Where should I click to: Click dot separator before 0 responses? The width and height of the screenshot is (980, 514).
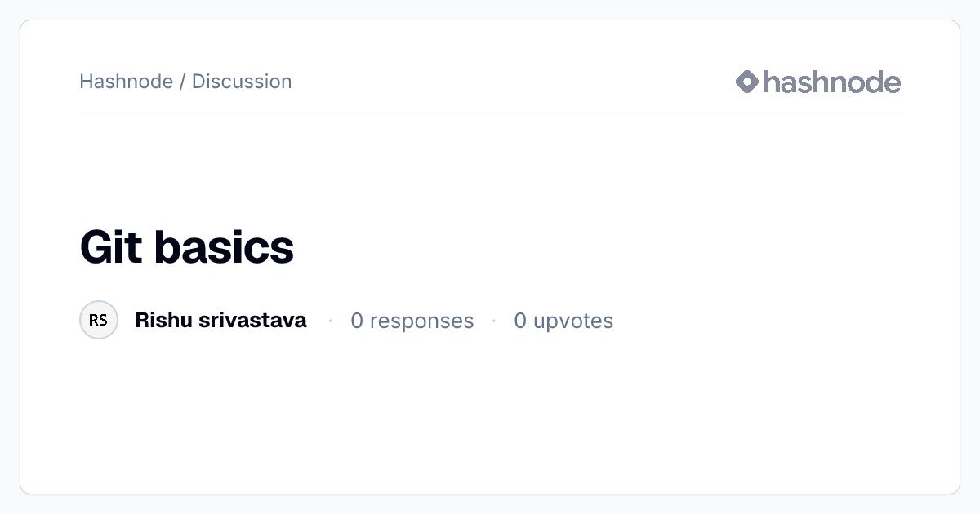coord(330,321)
